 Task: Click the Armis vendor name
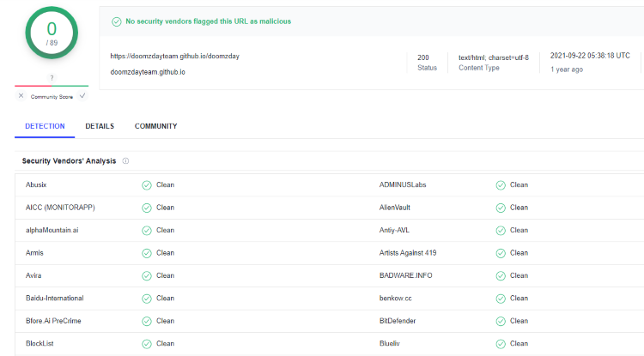[34, 253]
